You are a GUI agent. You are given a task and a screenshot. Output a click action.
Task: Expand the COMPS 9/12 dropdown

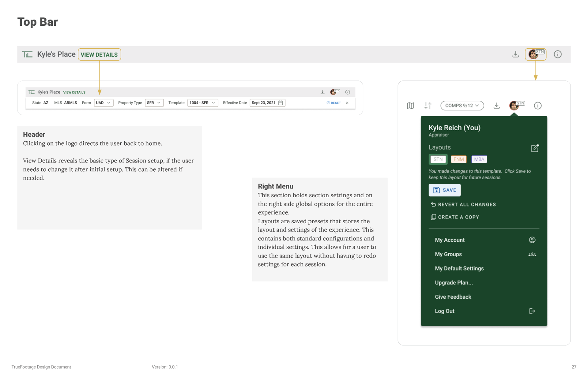(x=462, y=106)
